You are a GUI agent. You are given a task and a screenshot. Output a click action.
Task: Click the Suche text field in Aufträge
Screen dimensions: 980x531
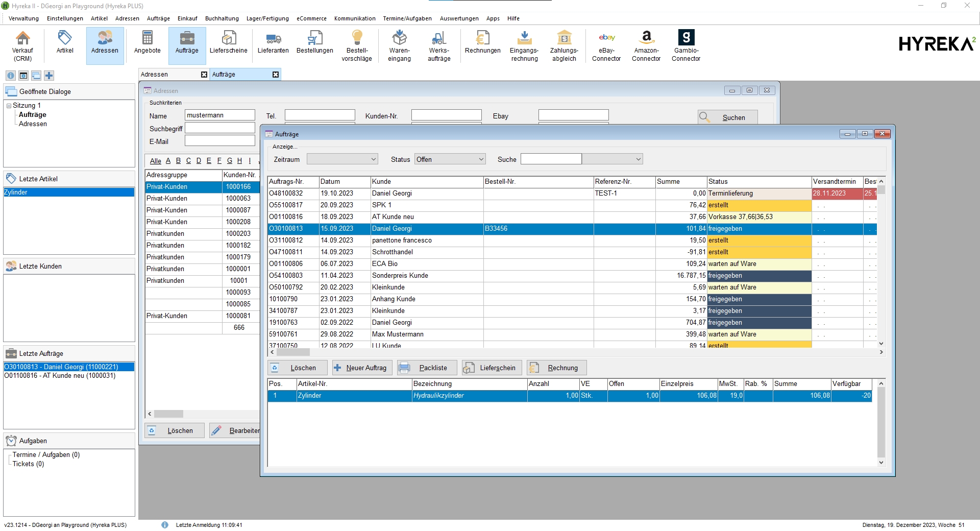(x=551, y=159)
